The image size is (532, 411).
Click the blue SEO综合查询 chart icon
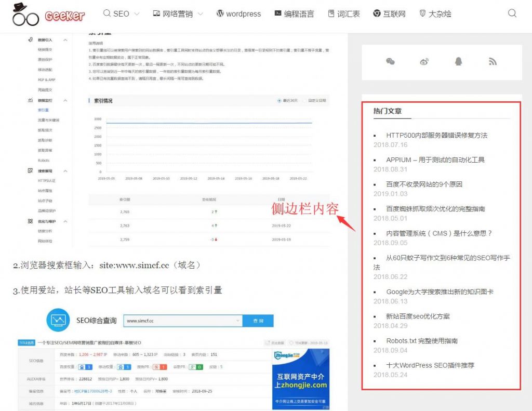(58, 321)
